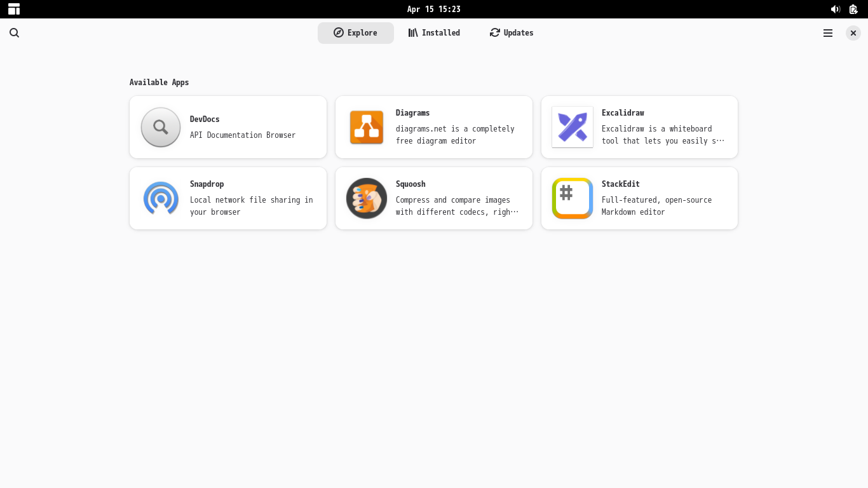
Task: Select the StackEdit hashtag icon
Action: (572, 198)
